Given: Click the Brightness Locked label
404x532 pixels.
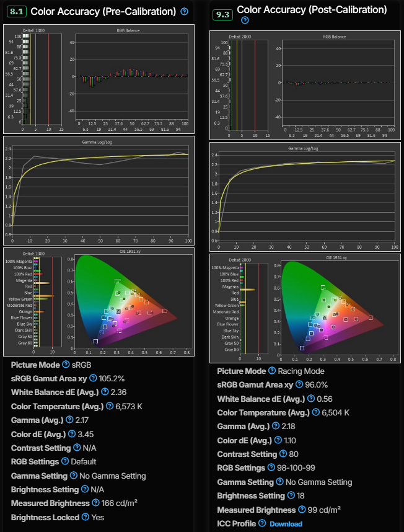Looking at the screenshot, I should tap(45, 517).
